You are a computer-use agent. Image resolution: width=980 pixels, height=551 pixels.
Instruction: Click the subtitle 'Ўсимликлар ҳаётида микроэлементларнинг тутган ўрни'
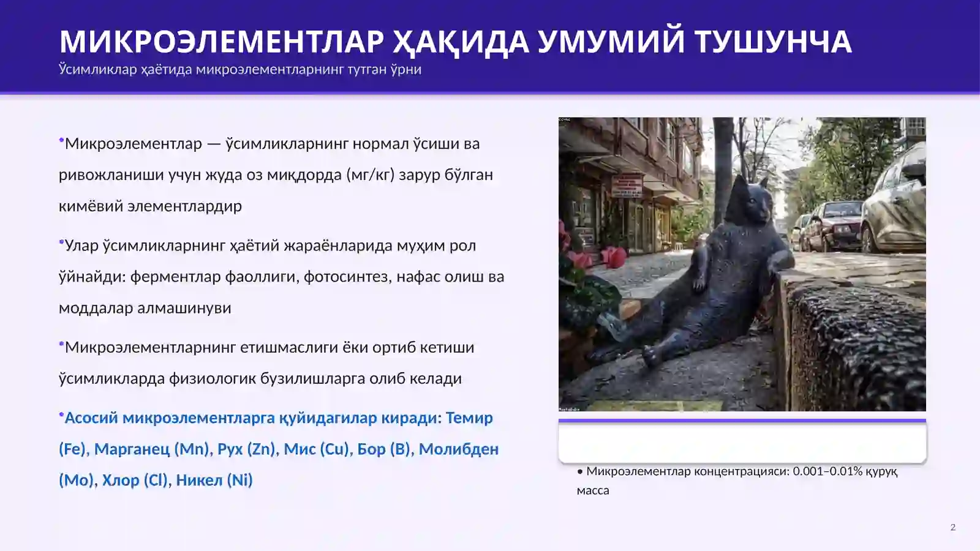click(240, 69)
